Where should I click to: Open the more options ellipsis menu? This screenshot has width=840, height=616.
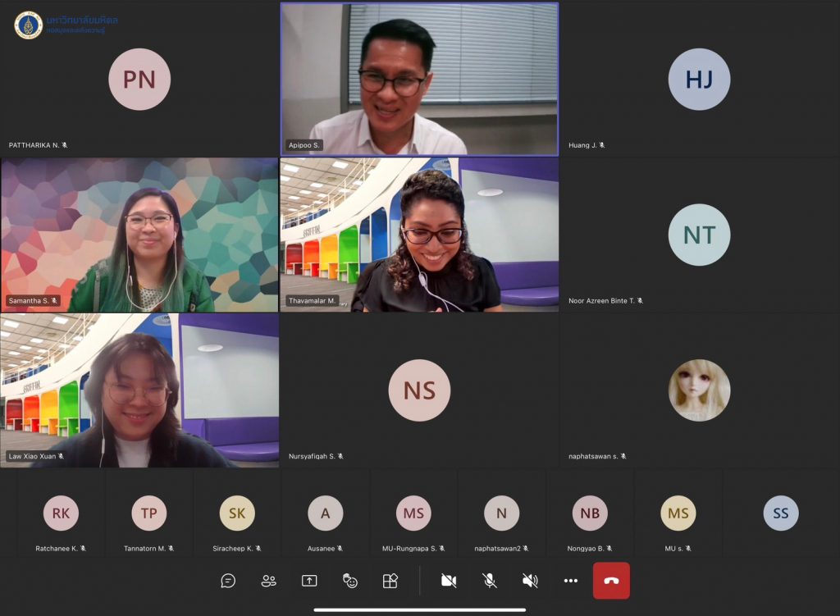pos(571,581)
